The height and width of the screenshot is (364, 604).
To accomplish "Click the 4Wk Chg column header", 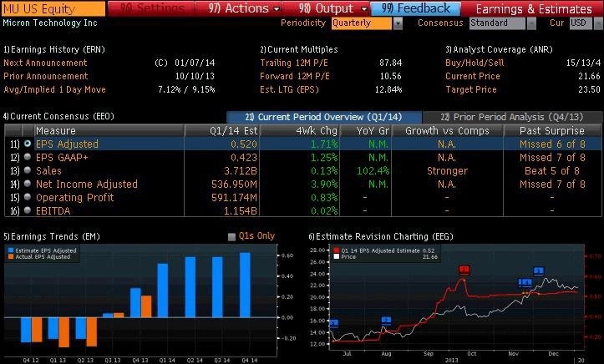I will (x=300, y=130).
